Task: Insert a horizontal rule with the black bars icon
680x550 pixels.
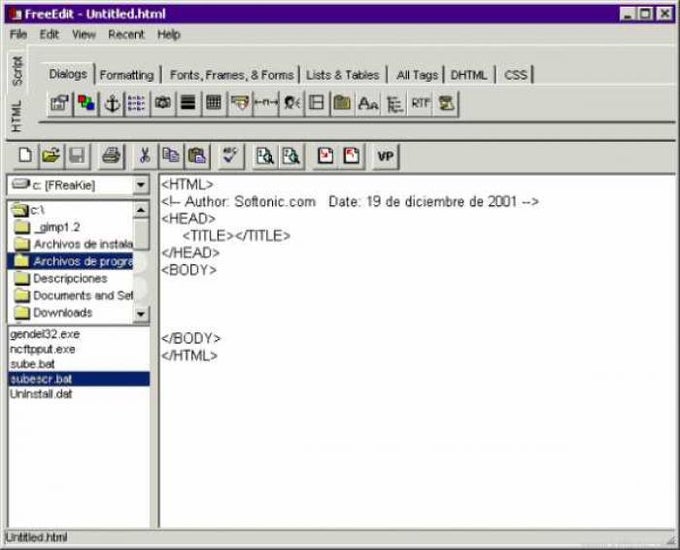Action: coord(188,104)
